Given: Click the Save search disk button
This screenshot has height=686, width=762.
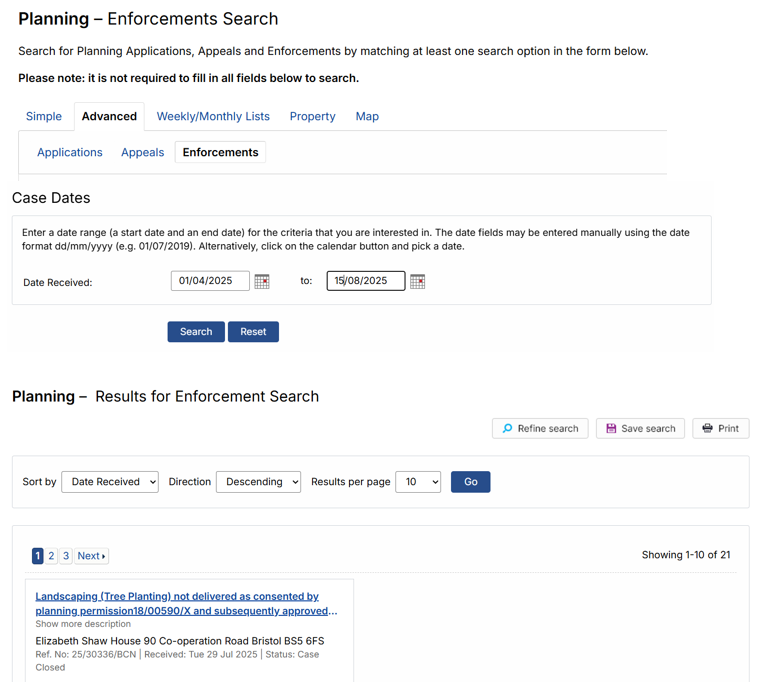Looking at the screenshot, I should (x=640, y=429).
